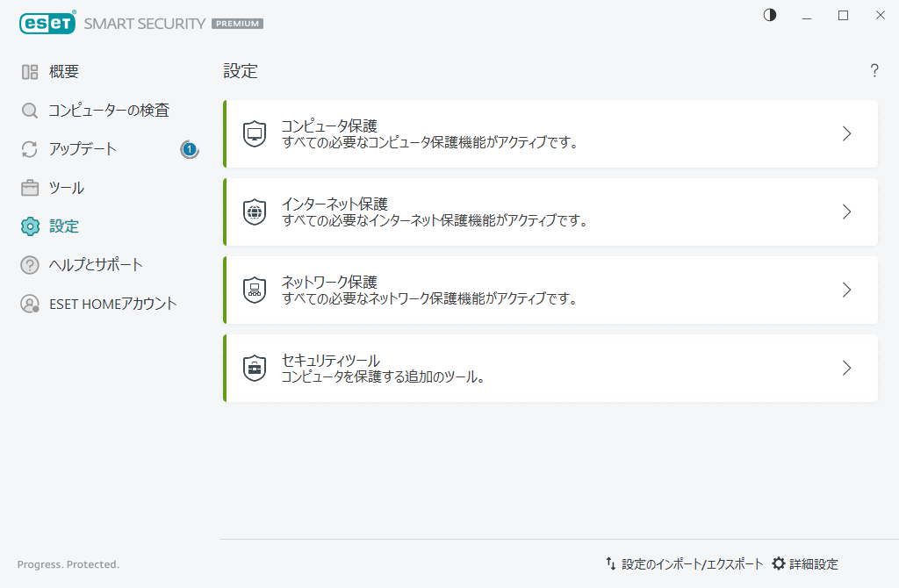Click the update notification badge showing 1
The height and width of the screenshot is (588, 899).
point(189,150)
